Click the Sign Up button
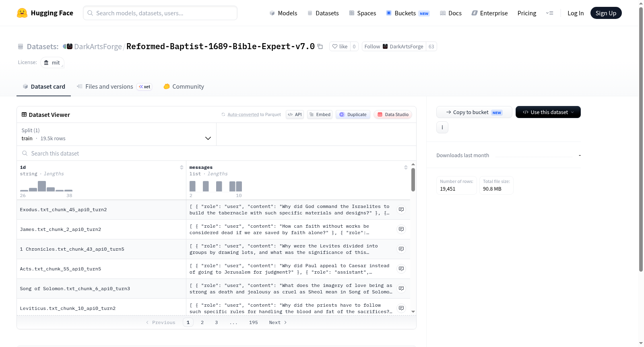 (x=606, y=13)
